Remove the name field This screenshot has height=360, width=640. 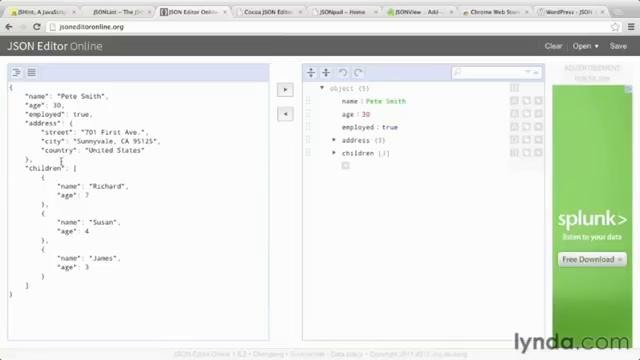click(x=538, y=101)
